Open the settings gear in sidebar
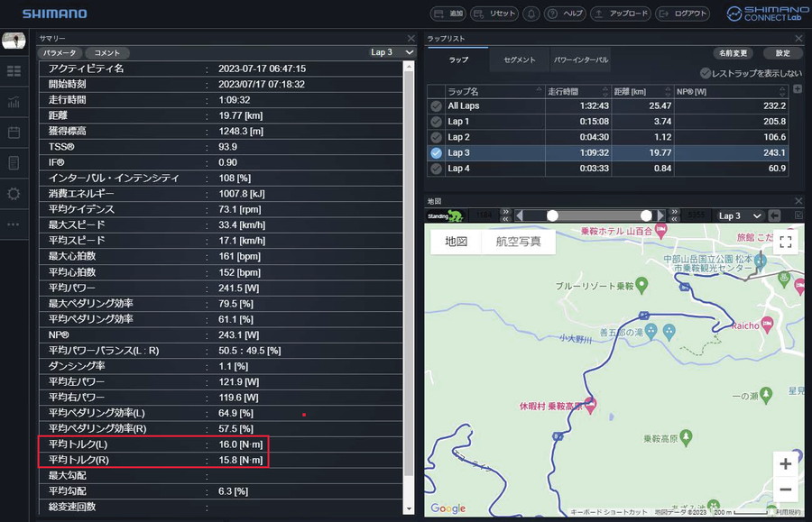Screen dimensions: 812x522 point(14,194)
